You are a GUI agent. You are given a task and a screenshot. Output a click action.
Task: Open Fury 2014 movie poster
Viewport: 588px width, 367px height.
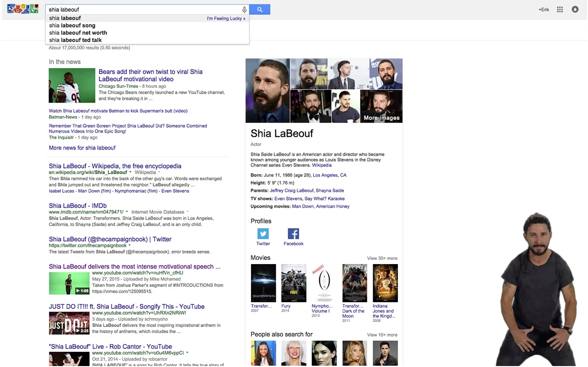[x=294, y=283]
